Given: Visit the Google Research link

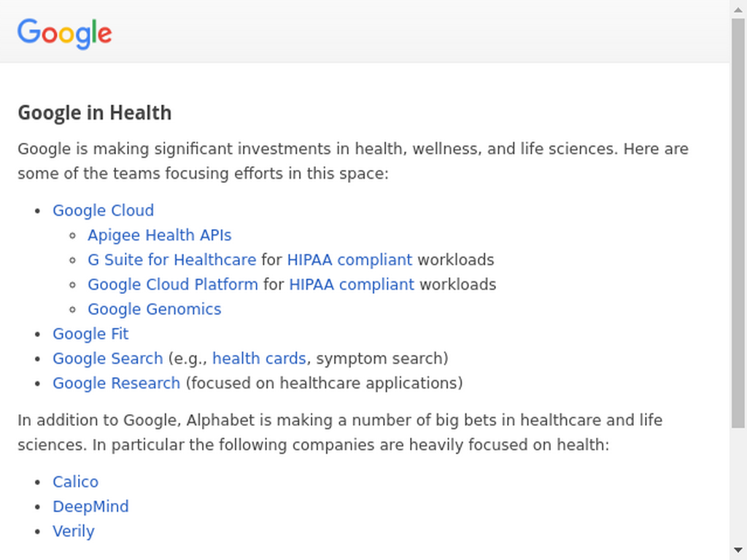Looking at the screenshot, I should [117, 384].
